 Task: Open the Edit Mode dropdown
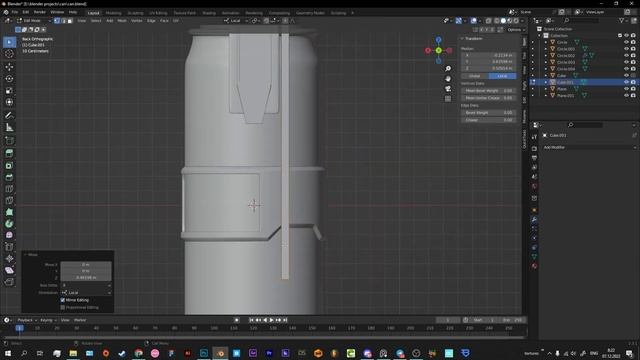point(33,20)
